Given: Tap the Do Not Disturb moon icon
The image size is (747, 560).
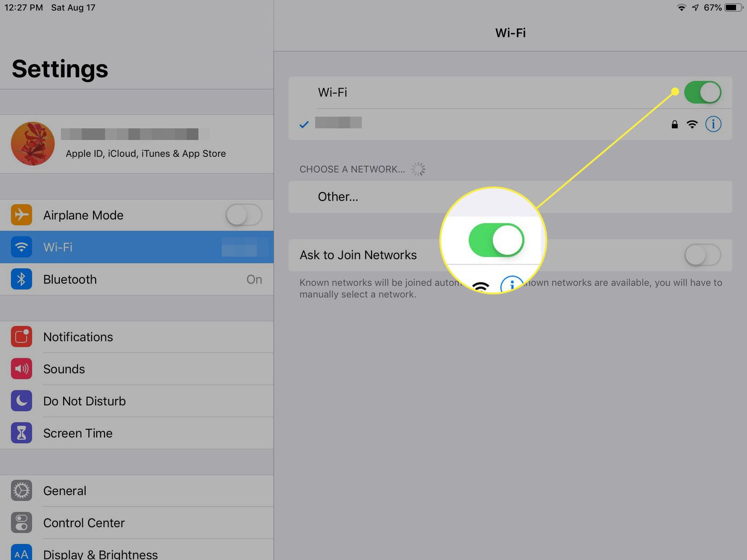Looking at the screenshot, I should (21, 401).
